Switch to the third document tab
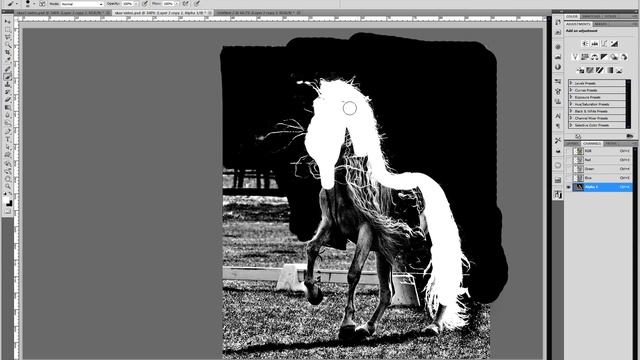640x360 pixels. point(258,13)
